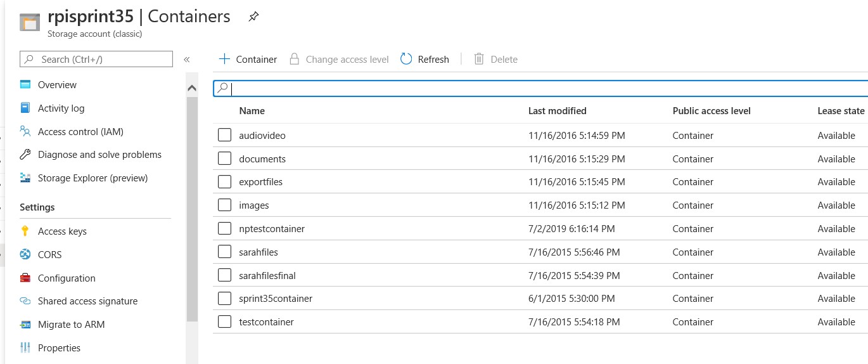Click the Access keys key icon
Viewport: 868px width, 364px height.
pos(25,231)
